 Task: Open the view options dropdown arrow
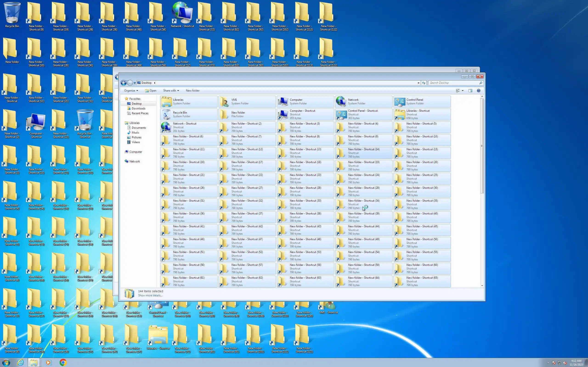click(463, 91)
